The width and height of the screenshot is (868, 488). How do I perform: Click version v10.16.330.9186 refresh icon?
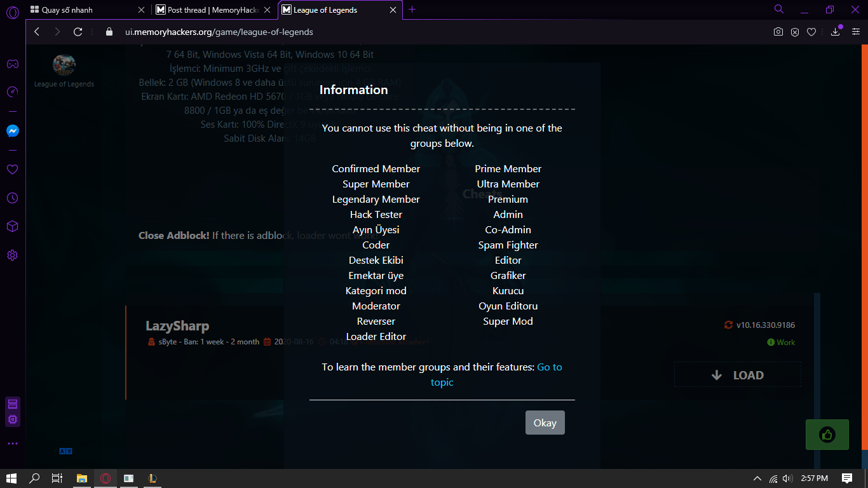728,325
